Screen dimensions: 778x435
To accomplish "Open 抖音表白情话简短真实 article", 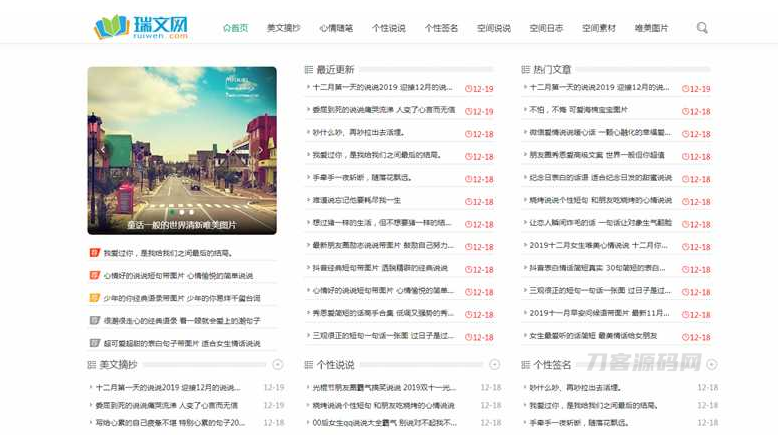I will tap(597, 268).
